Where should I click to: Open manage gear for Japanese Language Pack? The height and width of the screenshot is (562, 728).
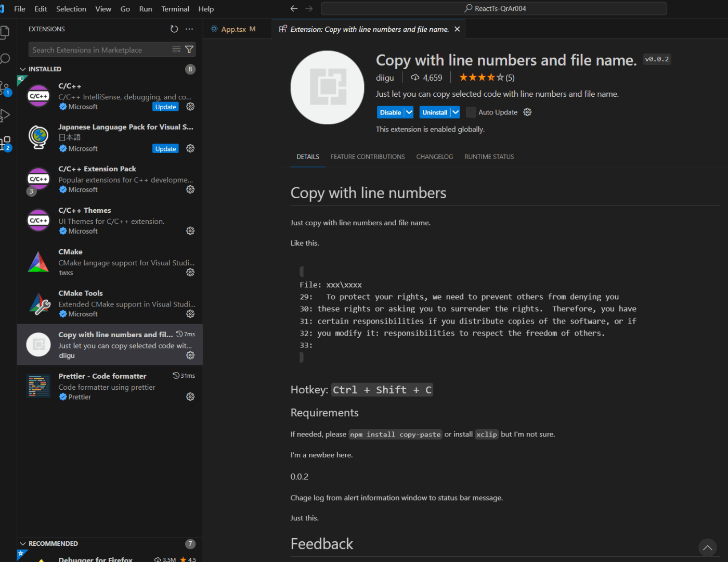point(190,148)
